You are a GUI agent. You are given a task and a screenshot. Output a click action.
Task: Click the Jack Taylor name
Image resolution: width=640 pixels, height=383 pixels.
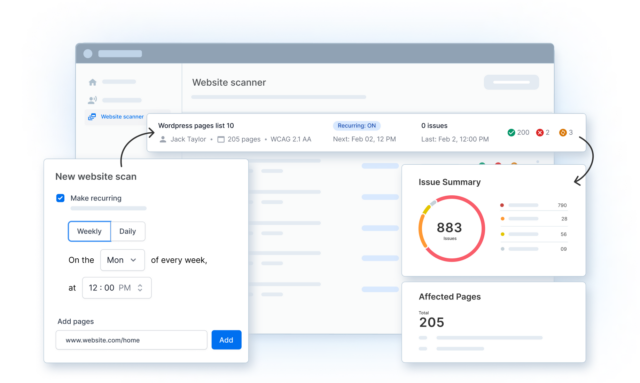188,139
